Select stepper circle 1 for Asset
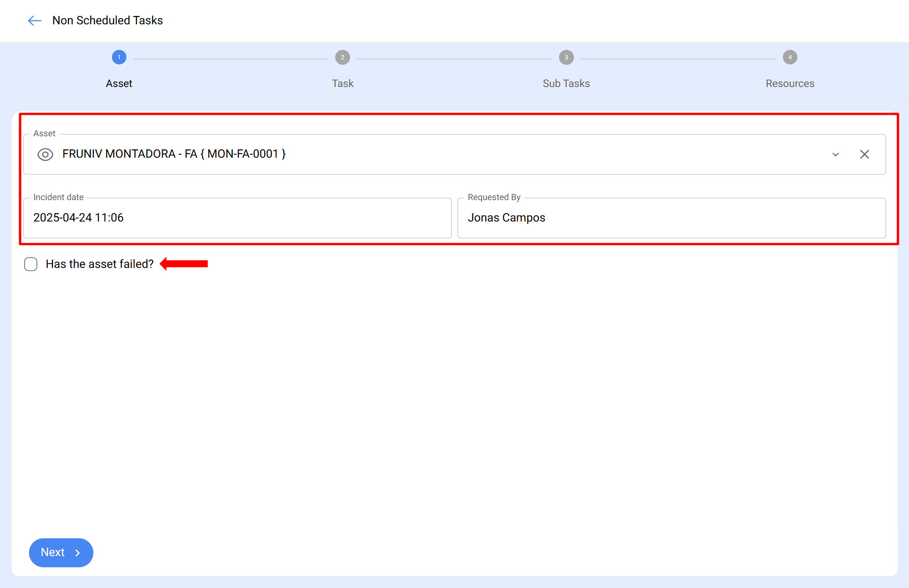Screen dimensions: 909x588 coord(119,57)
